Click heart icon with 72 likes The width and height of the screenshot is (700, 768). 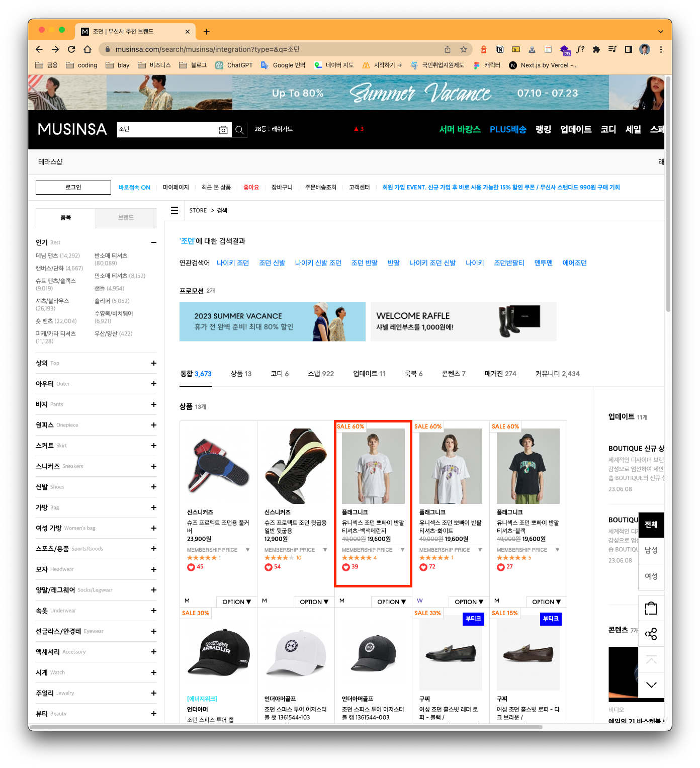click(x=423, y=567)
